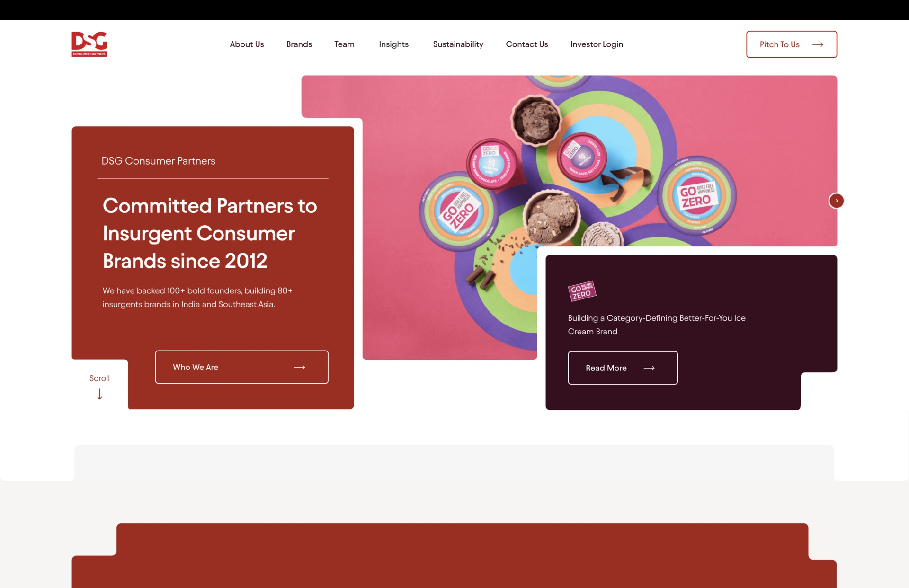Click the Scroll text label
This screenshot has height=588, width=909.
pyautogui.click(x=99, y=378)
